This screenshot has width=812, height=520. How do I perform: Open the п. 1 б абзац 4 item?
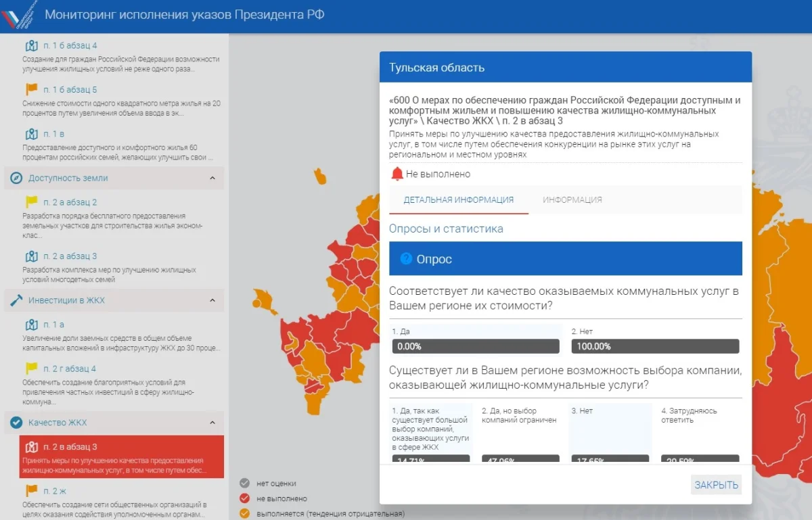point(70,46)
